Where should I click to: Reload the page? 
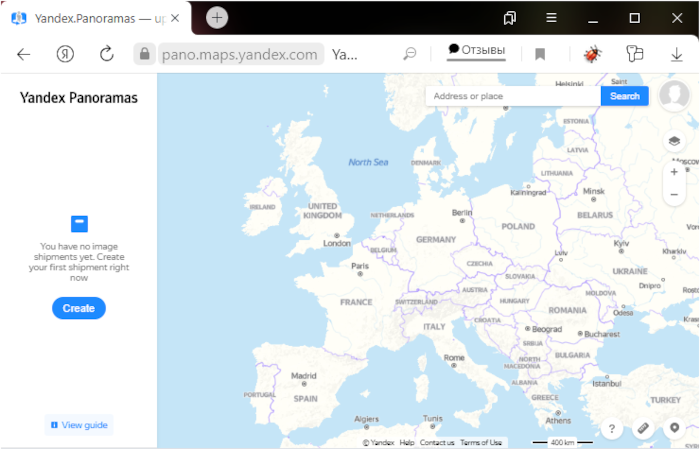point(107,54)
